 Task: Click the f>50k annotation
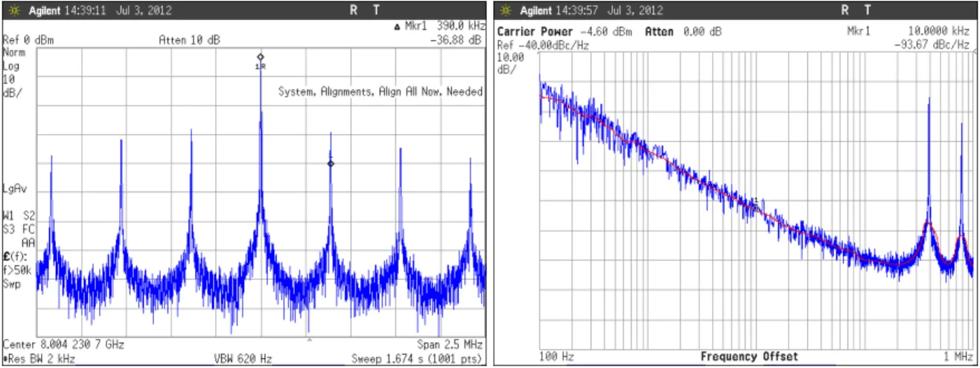16,270
